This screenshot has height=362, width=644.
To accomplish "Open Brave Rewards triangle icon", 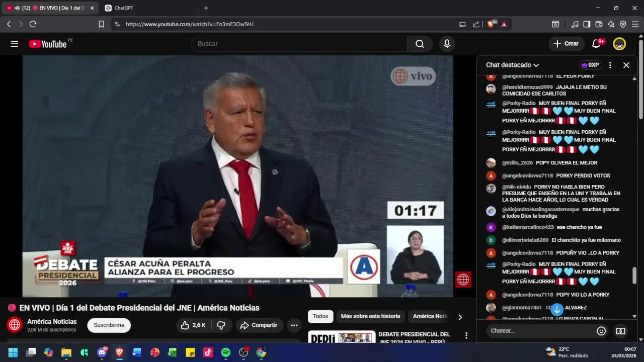I will pyautogui.click(x=504, y=24).
